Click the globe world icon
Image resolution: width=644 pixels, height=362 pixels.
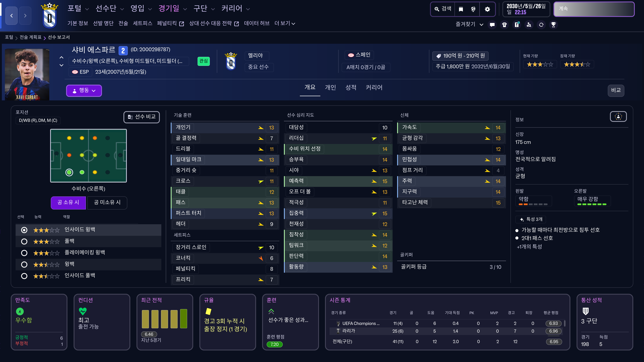[473, 9]
